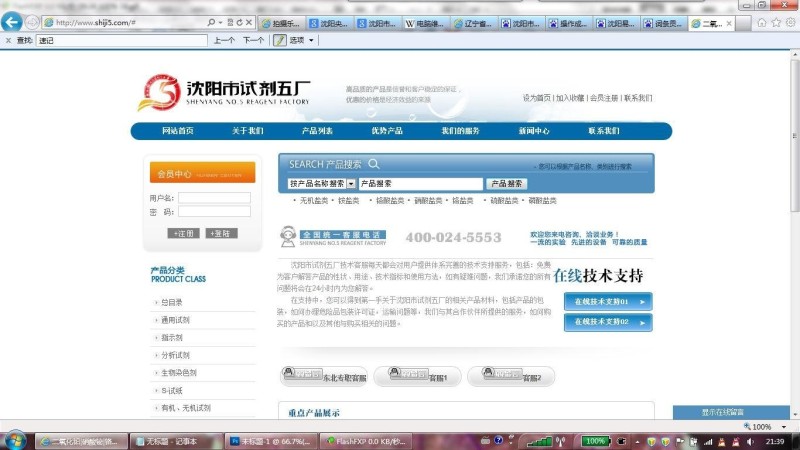Click the 在线技术支持01 button
The image size is (800, 450).
coord(608,301)
